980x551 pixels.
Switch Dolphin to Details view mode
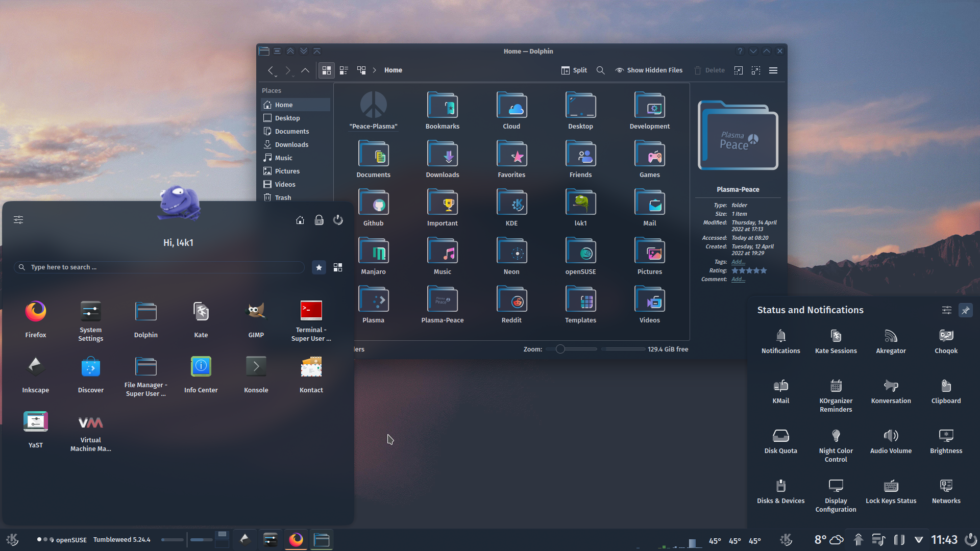[361, 70]
